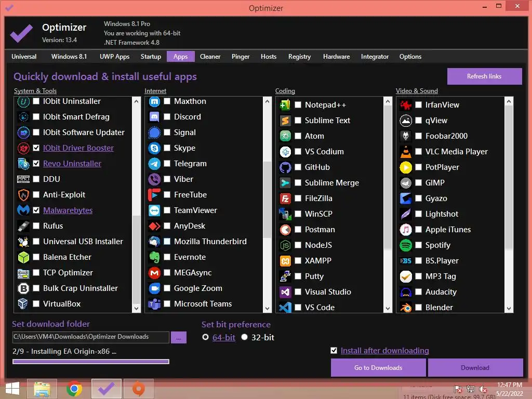The width and height of the screenshot is (532, 399).
Task: Go to the Cleaner tab
Action: [210, 57]
